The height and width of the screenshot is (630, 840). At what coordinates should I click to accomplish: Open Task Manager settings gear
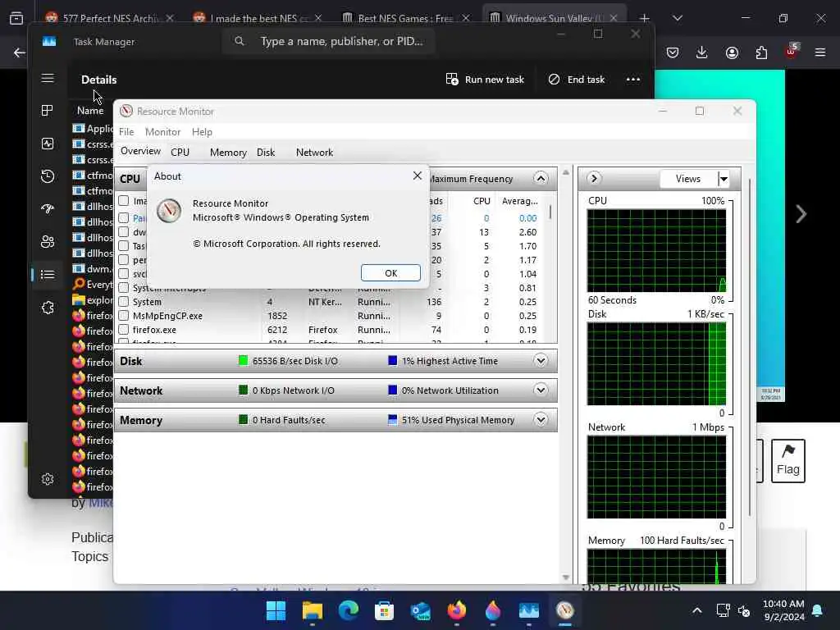point(47,479)
